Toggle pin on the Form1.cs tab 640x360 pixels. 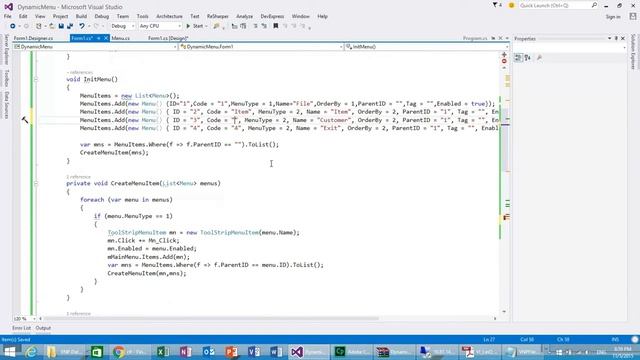tap(98, 38)
